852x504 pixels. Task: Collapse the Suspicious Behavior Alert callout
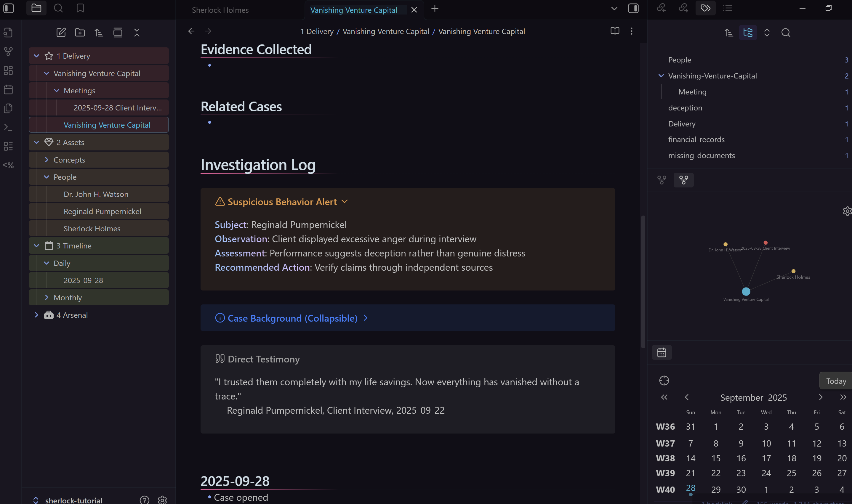pos(345,202)
